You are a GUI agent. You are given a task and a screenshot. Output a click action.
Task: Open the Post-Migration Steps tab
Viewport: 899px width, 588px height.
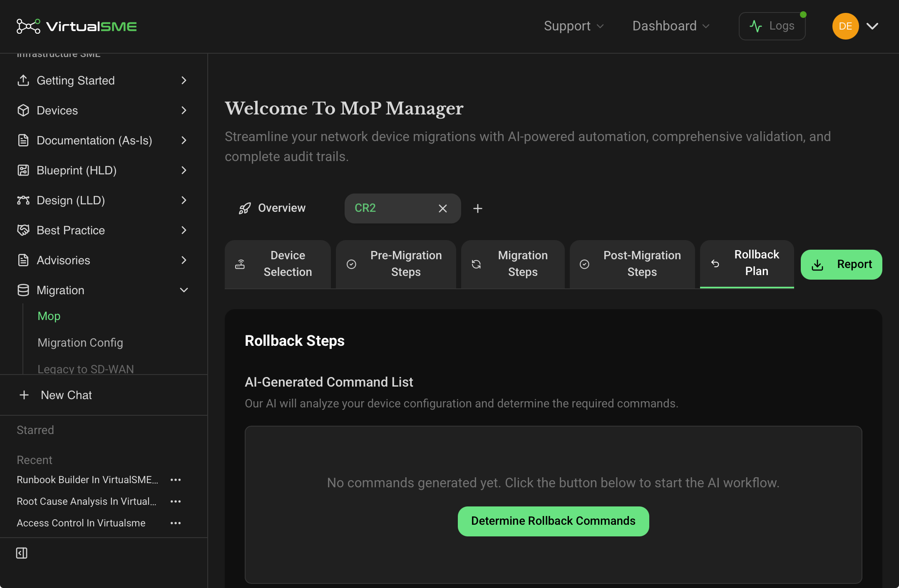tap(632, 264)
